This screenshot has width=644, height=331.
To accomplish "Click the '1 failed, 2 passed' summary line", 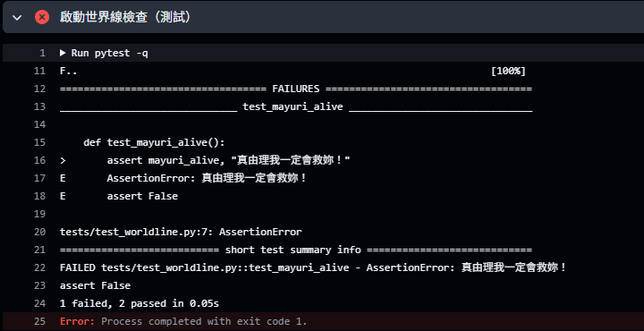I will coord(140,303).
